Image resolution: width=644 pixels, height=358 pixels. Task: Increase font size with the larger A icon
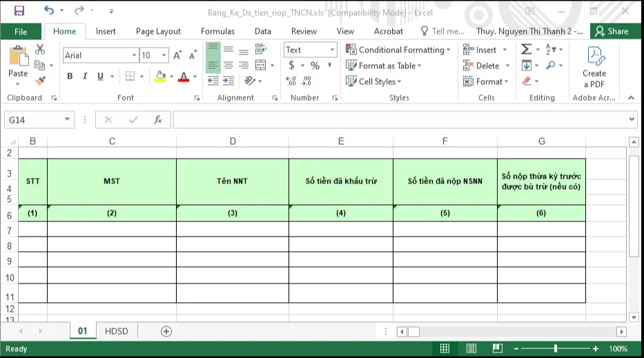[178, 55]
